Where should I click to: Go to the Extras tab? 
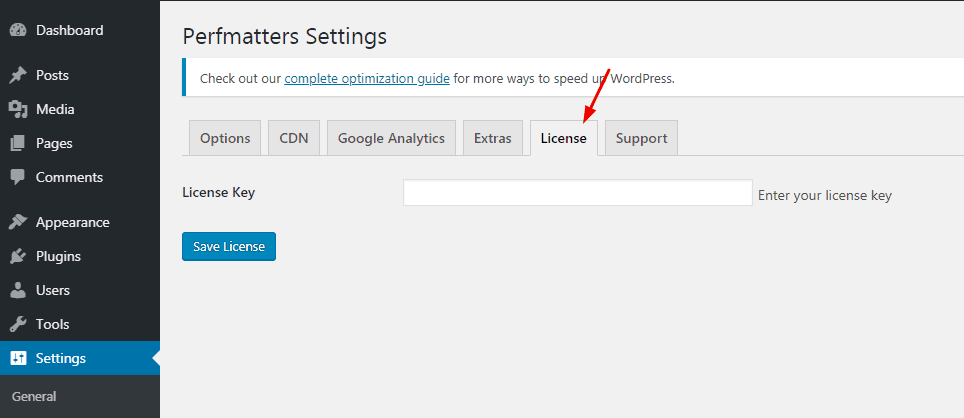click(x=492, y=138)
